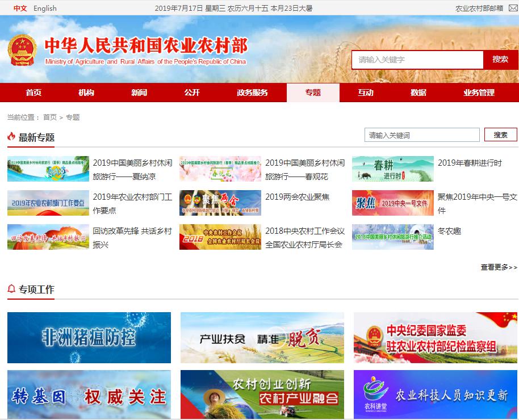The height and width of the screenshot is (420, 519).
Task: Open the 夏纳凉 topic thumbnail
Action: (x=48, y=169)
